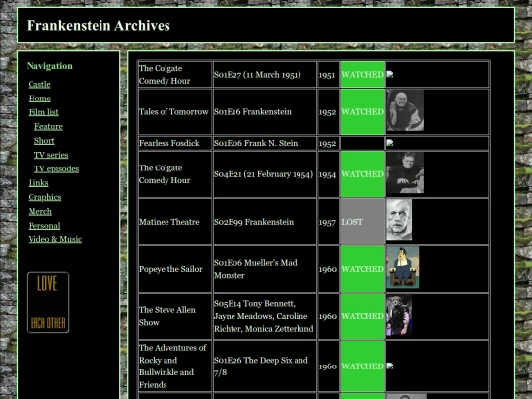Select 'Popeye the Sailor' series title
Viewport: 532px width, 399px height.
click(170, 269)
